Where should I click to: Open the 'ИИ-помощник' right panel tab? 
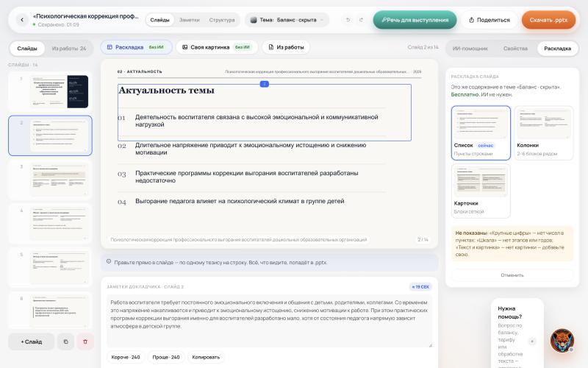point(470,49)
